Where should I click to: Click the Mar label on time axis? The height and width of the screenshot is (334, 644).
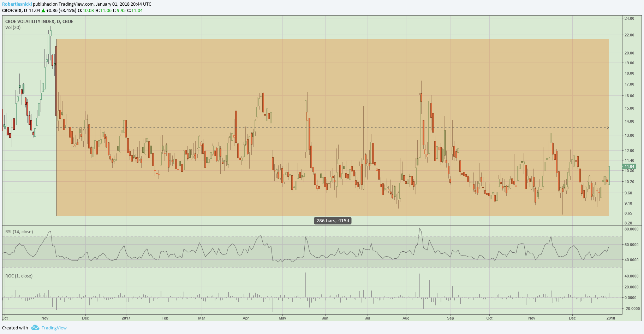pyautogui.click(x=202, y=318)
